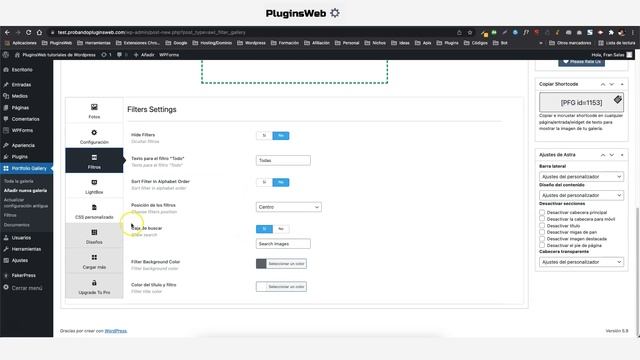Check Desactivar imagen destacada
Viewport: 640px width, 360px height.
(x=542, y=238)
